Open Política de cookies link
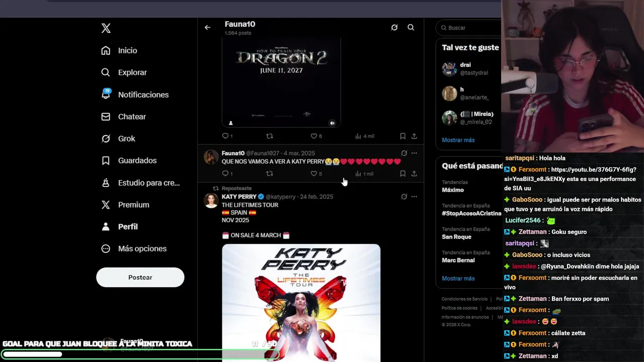This screenshot has height=362, width=644. [x=459, y=308]
